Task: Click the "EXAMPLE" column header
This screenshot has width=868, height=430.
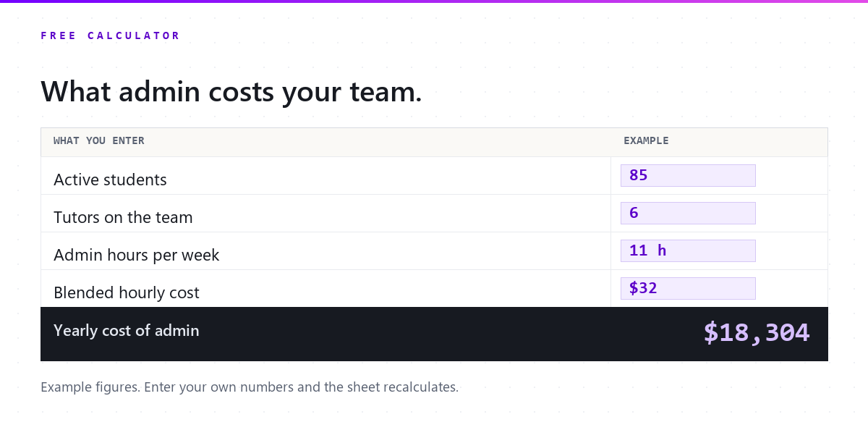Action: coord(646,141)
